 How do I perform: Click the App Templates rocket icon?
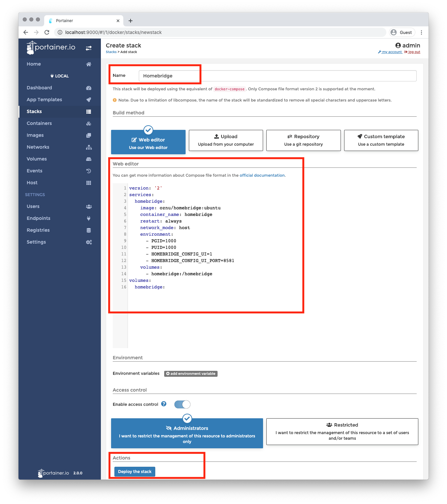pyautogui.click(x=89, y=100)
